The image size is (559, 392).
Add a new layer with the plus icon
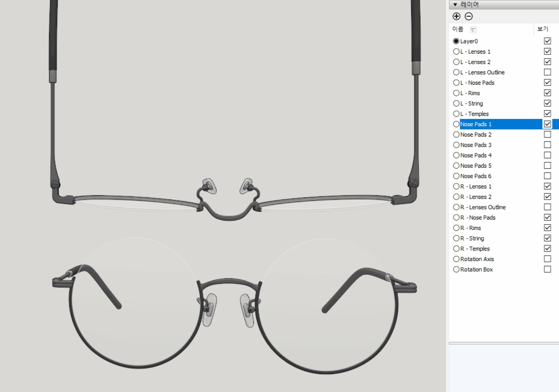[456, 16]
